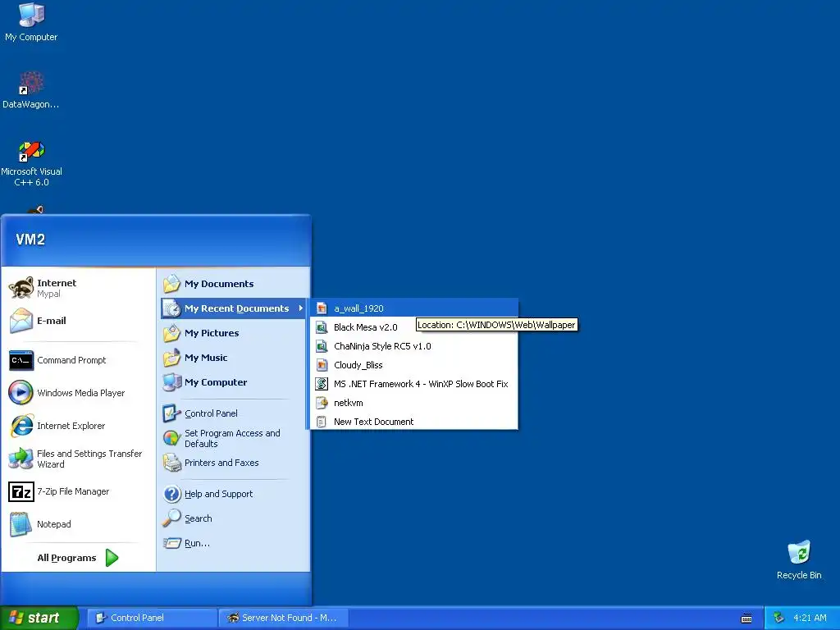Expand My Recent Documents submenu
This screenshot has width=840, height=630.
click(x=233, y=308)
